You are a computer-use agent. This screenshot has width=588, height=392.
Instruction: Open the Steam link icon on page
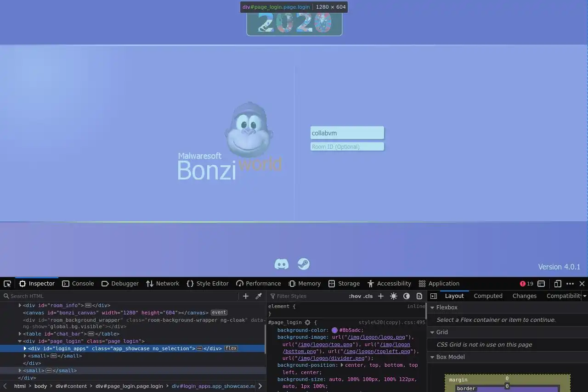point(304,264)
